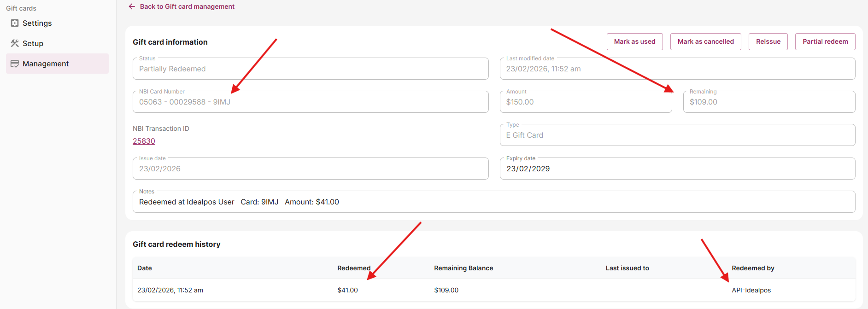Click the NBI Card Number field

tap(310, 102)
